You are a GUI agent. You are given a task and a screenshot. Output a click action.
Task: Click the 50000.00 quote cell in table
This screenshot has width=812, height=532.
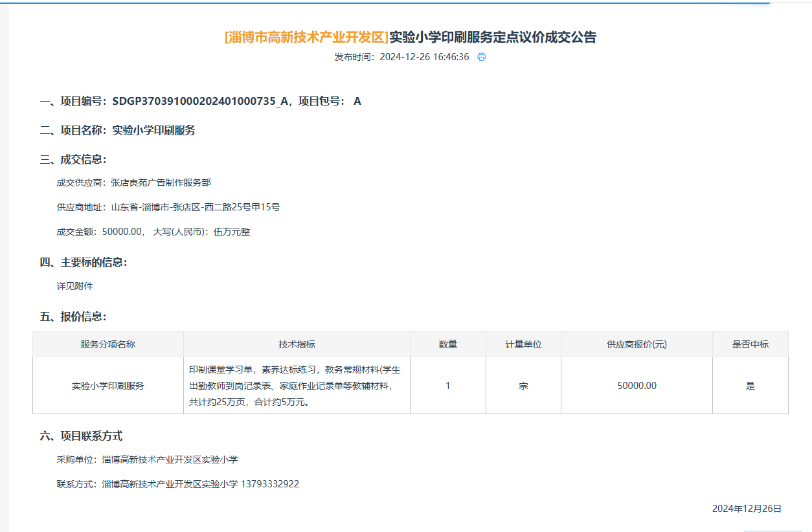click(x=637, y=386)
